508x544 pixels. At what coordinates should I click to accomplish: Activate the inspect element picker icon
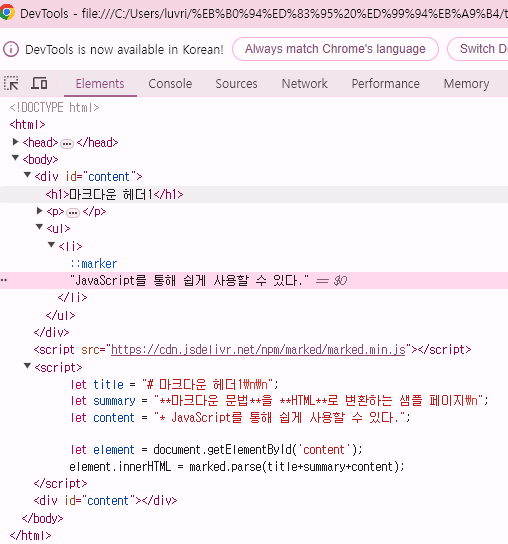pyautogui.click(x=11, y=84)
